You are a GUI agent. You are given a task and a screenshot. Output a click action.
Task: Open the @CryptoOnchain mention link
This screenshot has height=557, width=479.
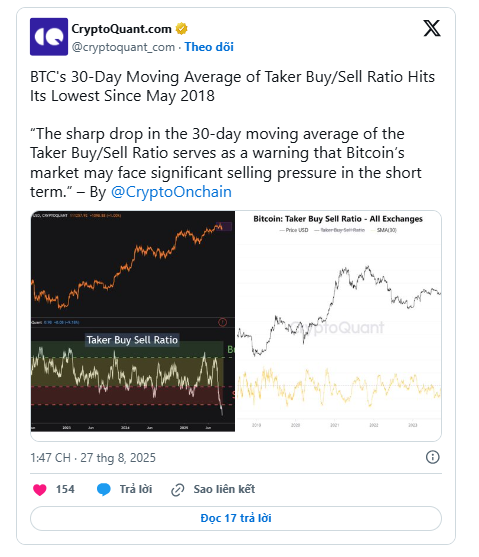[x=171, y=192]
